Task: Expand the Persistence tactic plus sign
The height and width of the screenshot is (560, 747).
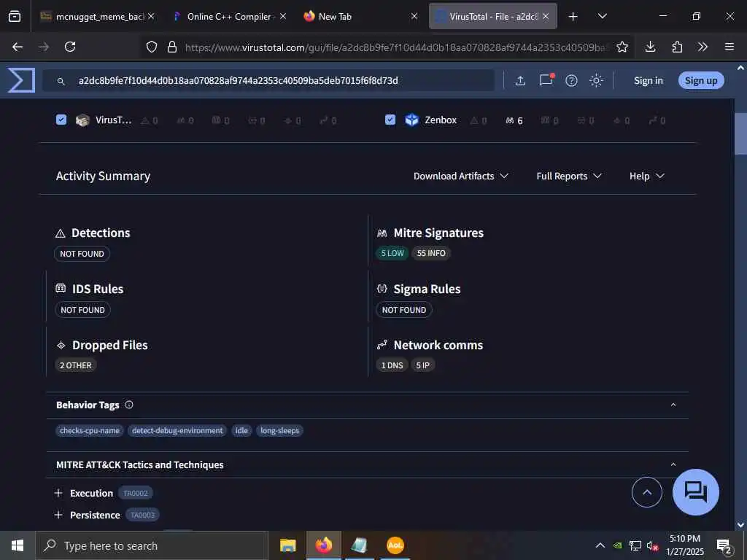Action: (x=58, y=515)
